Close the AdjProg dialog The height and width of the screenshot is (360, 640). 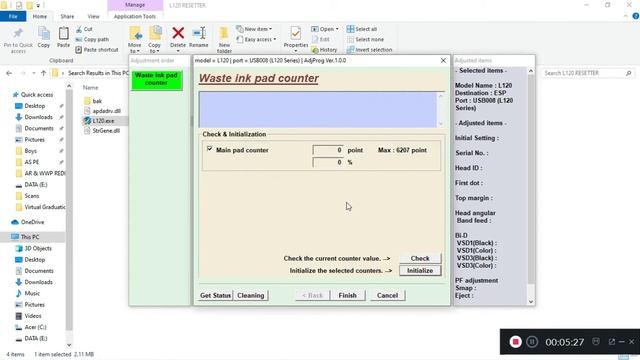(x=443, y=60)
